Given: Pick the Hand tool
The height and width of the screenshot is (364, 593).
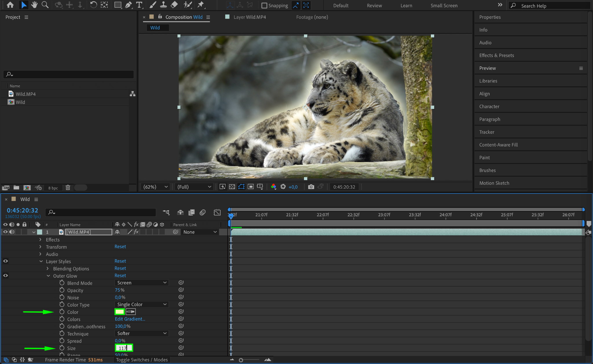Looking at the screenshot, I should (34, 5).
